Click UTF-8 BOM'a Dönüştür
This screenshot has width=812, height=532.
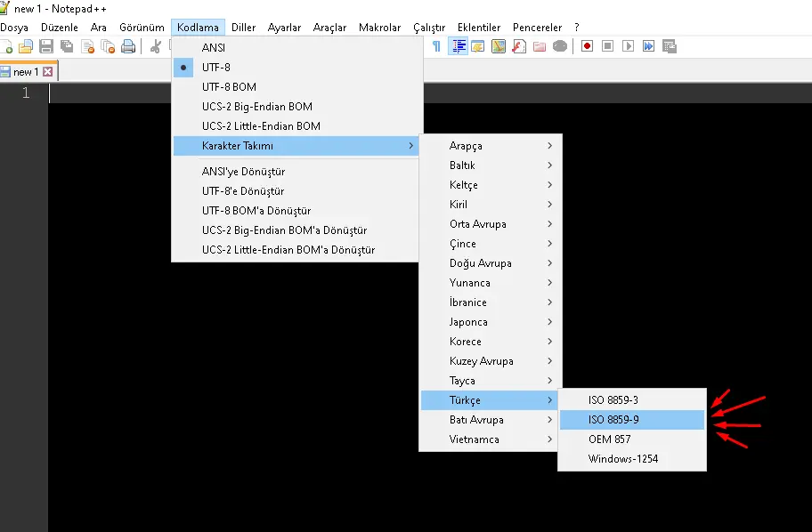(x=296, y=211)
